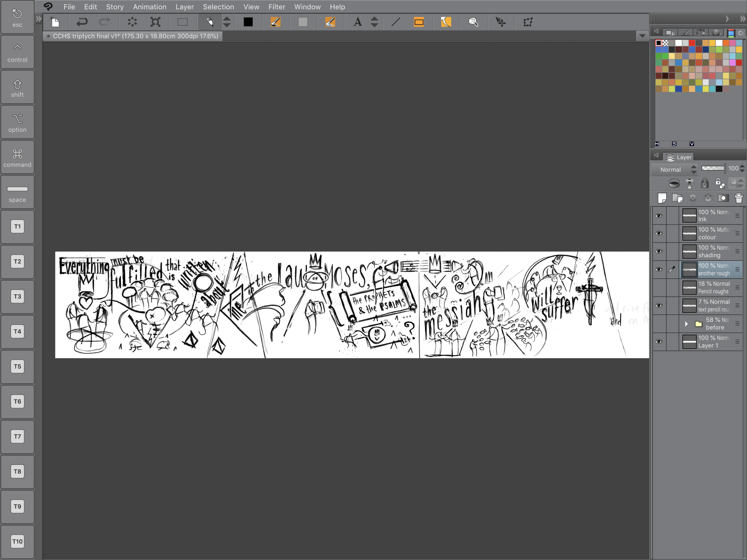Tap the command edge key
The height and width of the screenshot is (560, 747).
coord(18,157)
